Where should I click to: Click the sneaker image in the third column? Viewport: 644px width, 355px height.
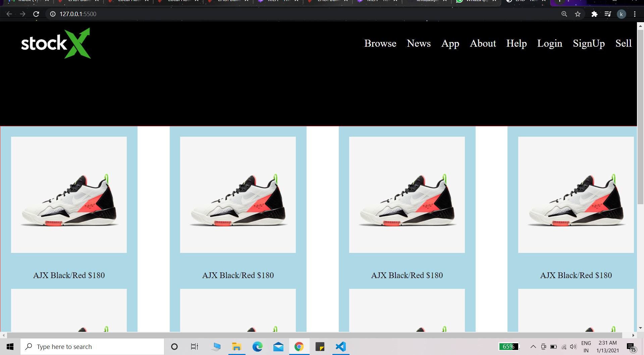click(x=407, y=195)
